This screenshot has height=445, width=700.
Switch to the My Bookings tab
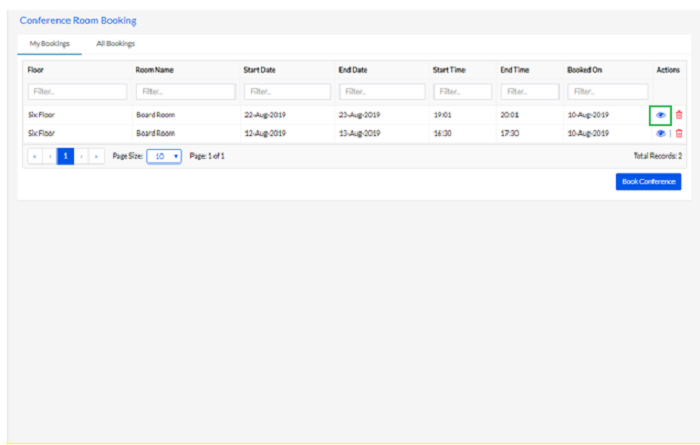pyautogui.click(x=50, y=44)
